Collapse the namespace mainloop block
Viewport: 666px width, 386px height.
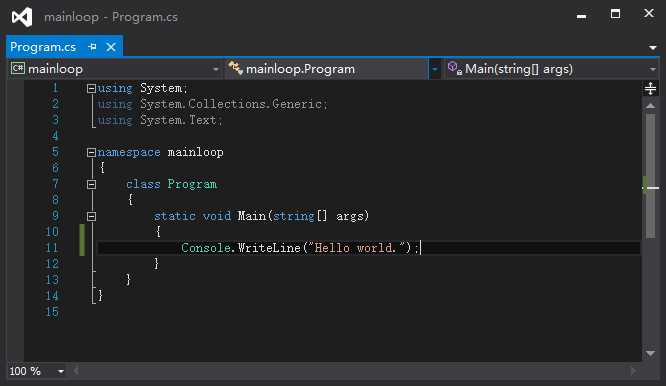pos(91,152)
